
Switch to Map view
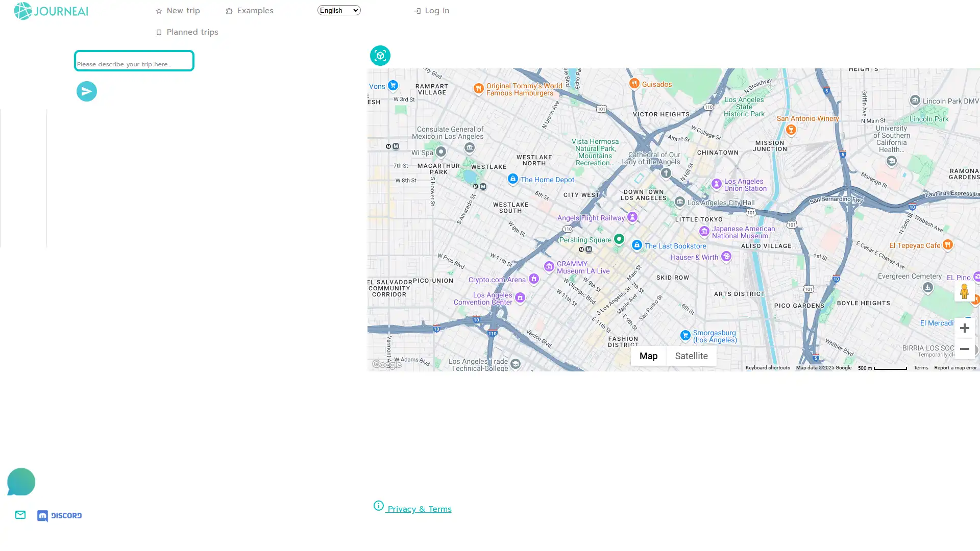click(x=648, y=356)
